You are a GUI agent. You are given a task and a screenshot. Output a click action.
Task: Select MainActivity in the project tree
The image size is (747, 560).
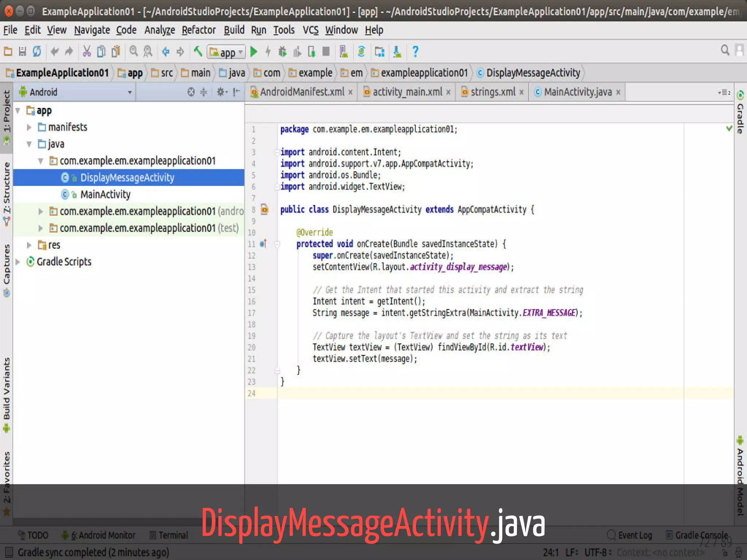(105, 194)
